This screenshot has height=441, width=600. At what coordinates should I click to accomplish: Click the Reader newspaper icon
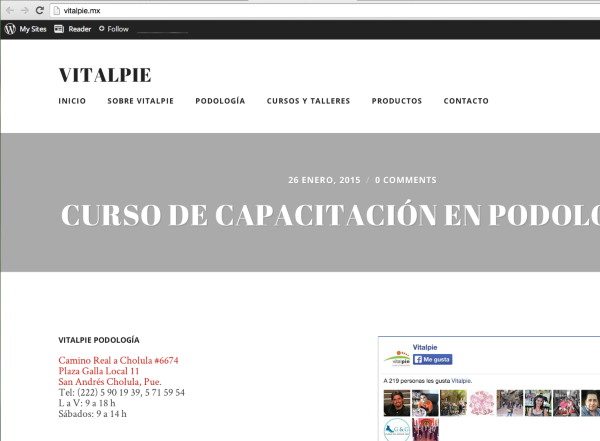click(59, 29)
